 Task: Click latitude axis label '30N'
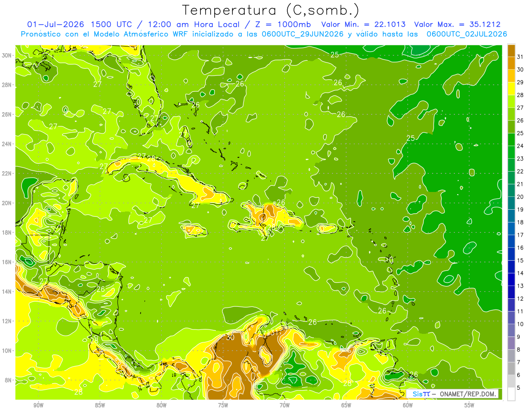[7, 55]
